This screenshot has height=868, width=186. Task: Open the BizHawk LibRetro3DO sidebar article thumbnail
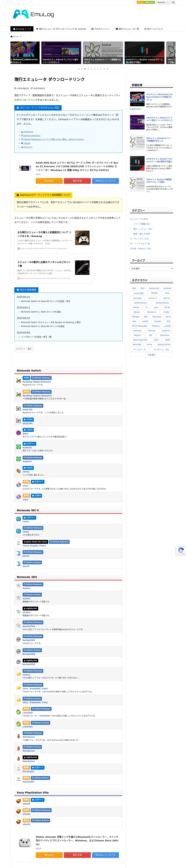coord(137,99)
